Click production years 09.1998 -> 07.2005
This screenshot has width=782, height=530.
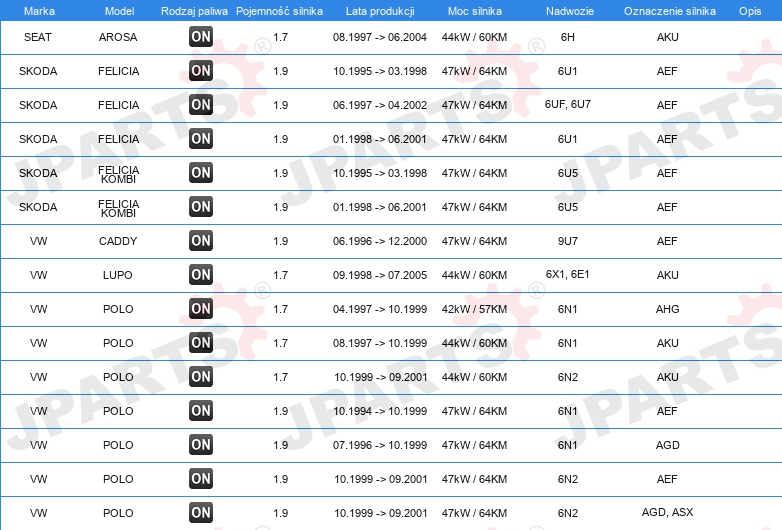click(x=380, y=275)
